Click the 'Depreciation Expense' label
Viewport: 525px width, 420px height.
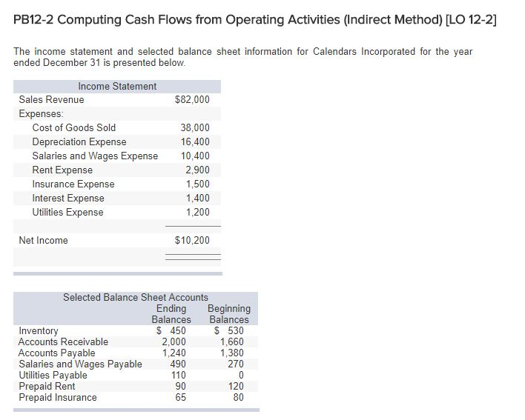[x=79, y=141]
